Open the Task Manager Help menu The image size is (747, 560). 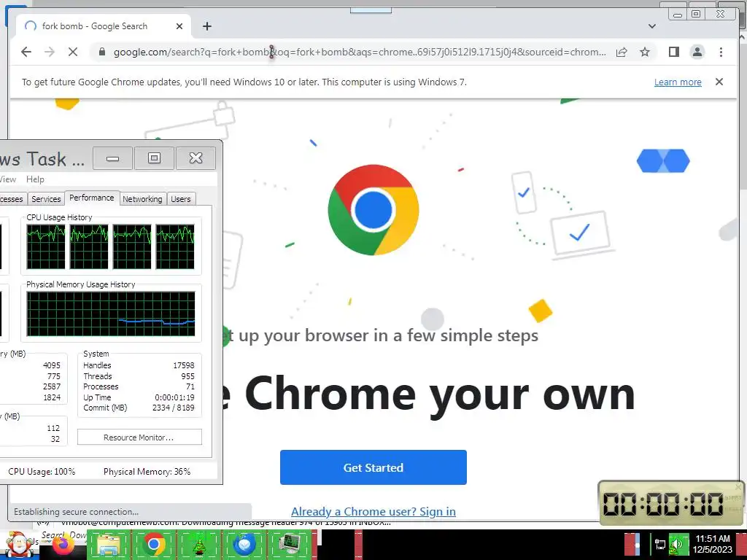[x=35, y=179]
